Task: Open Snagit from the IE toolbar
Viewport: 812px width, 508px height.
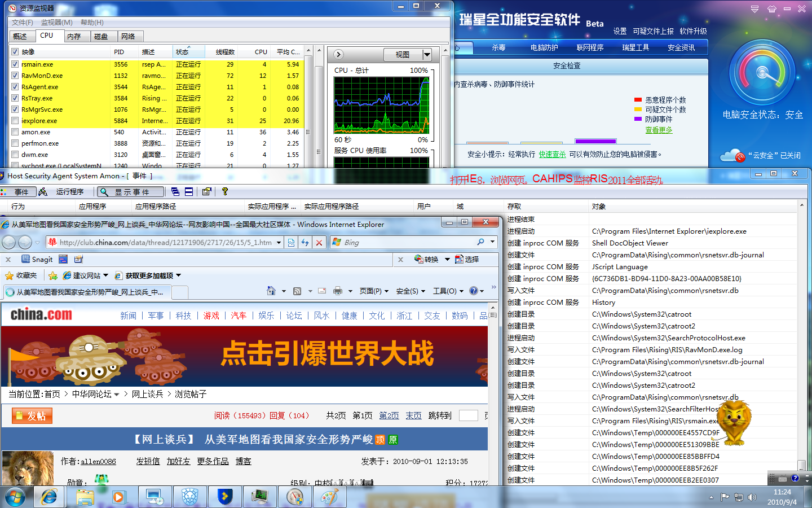Action: point(37,259)
